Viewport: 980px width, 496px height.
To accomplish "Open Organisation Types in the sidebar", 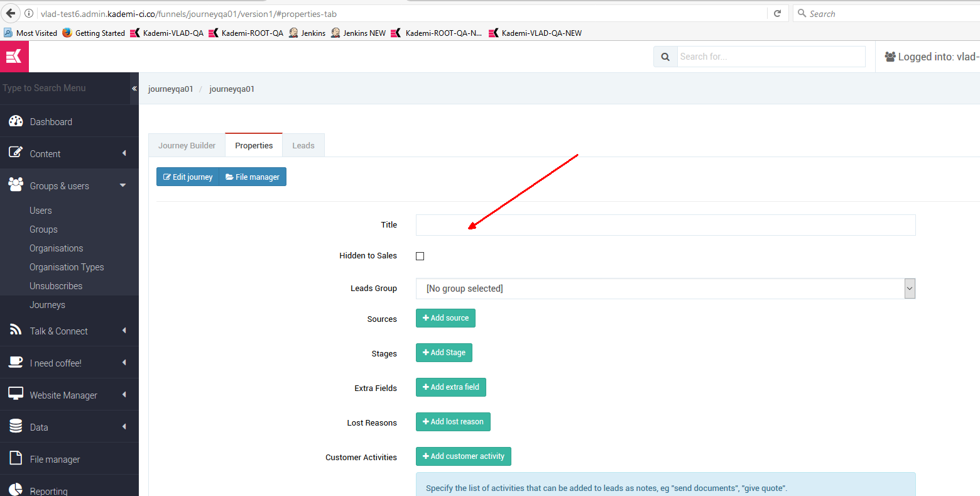I will [x=67, y=267].
